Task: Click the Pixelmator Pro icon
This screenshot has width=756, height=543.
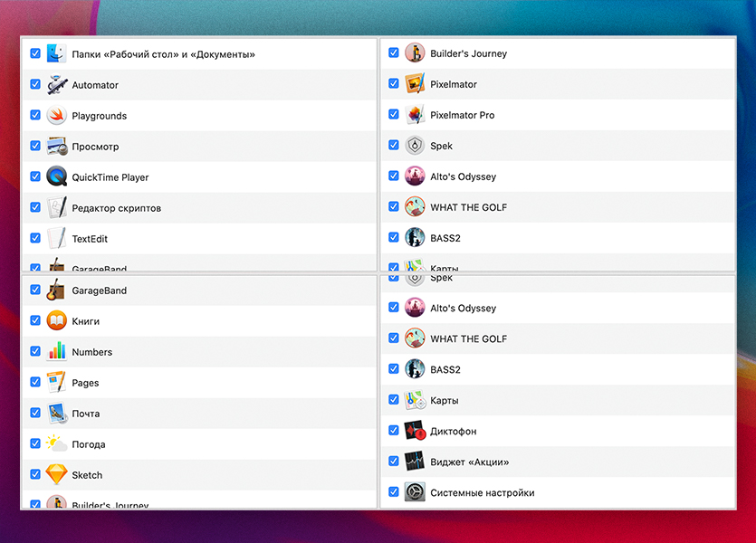Action: tap(415, 115)
